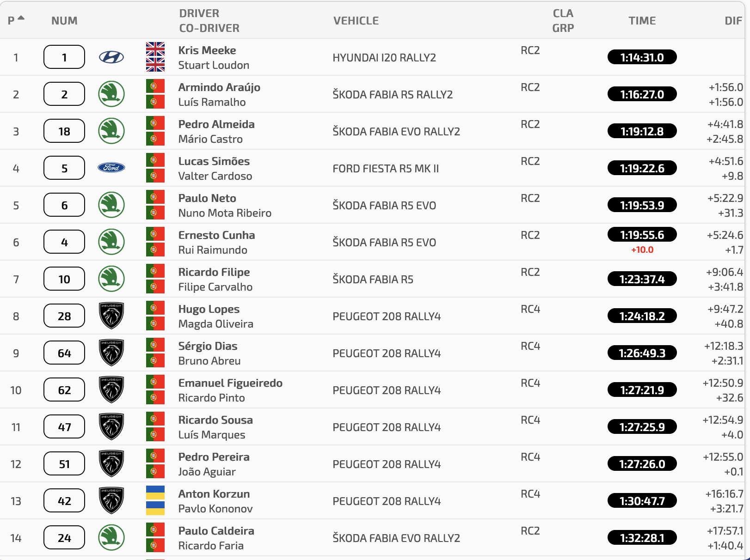Click the 1:14:31.0 time badge

(642, 57)
